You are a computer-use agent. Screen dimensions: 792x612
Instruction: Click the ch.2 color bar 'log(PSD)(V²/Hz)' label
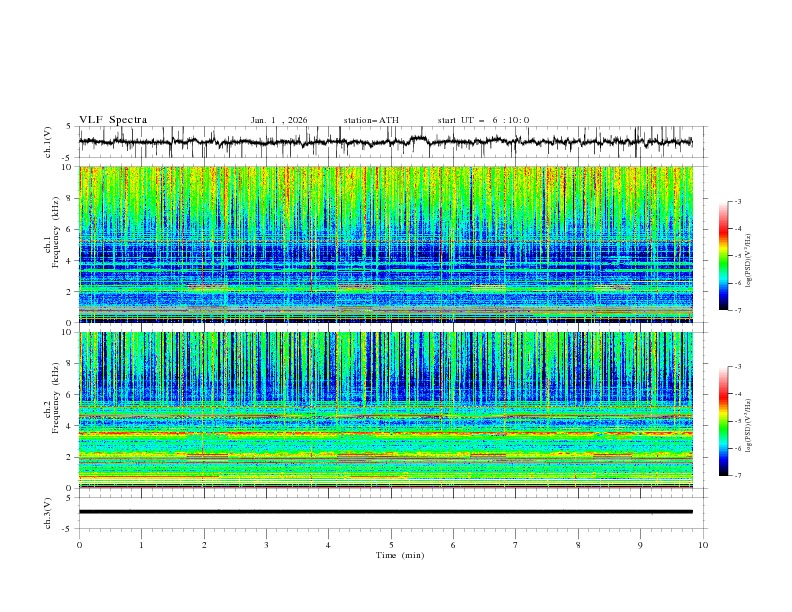[748, 426]
